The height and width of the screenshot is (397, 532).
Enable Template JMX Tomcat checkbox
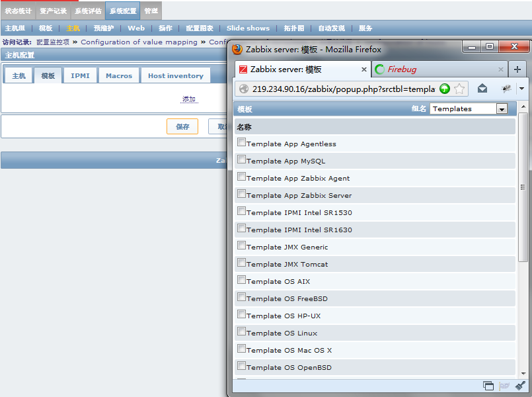tap(241, 263)
